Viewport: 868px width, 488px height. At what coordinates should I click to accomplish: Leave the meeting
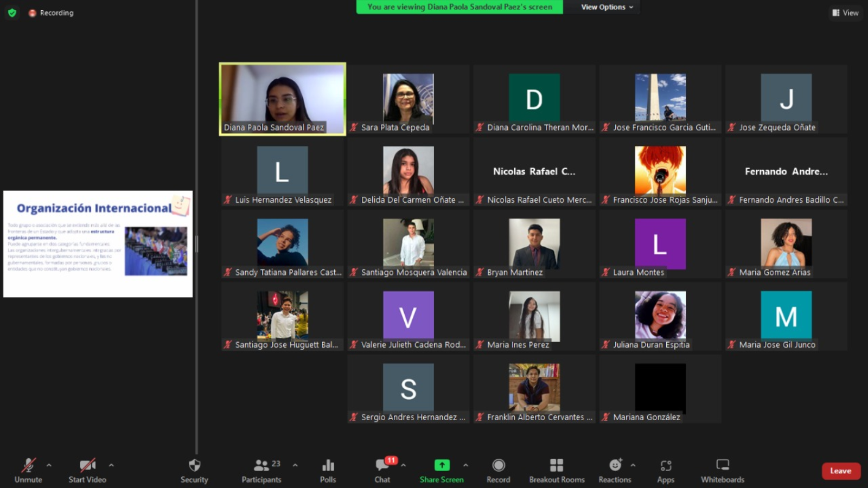[x=841, y=471]
